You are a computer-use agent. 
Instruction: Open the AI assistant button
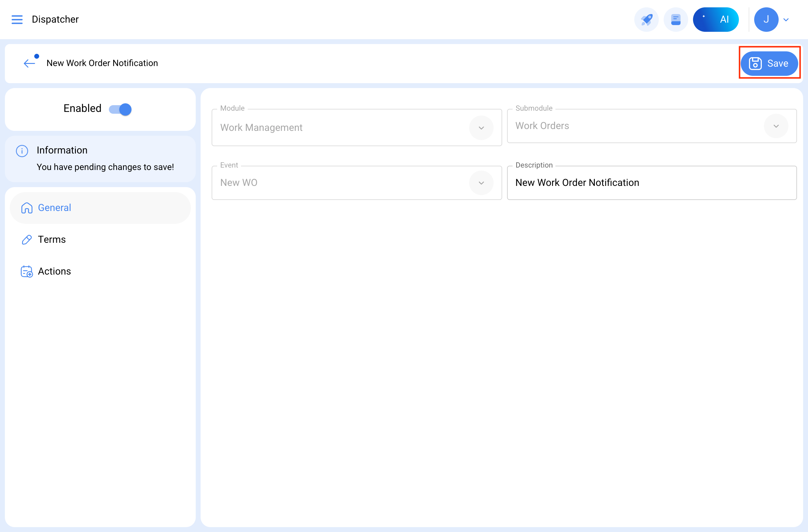[x=716, y=19]
